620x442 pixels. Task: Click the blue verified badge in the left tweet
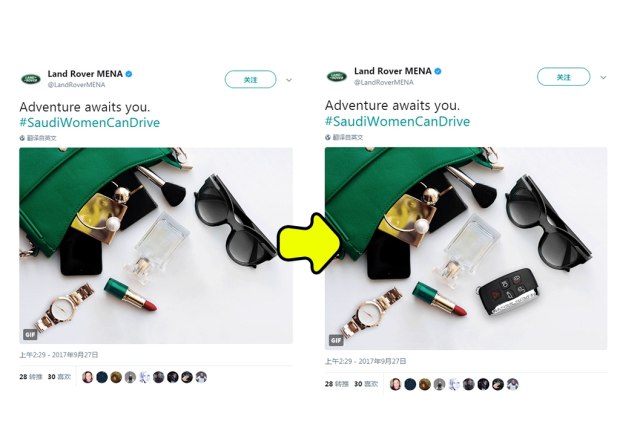(x=129, y=74)
